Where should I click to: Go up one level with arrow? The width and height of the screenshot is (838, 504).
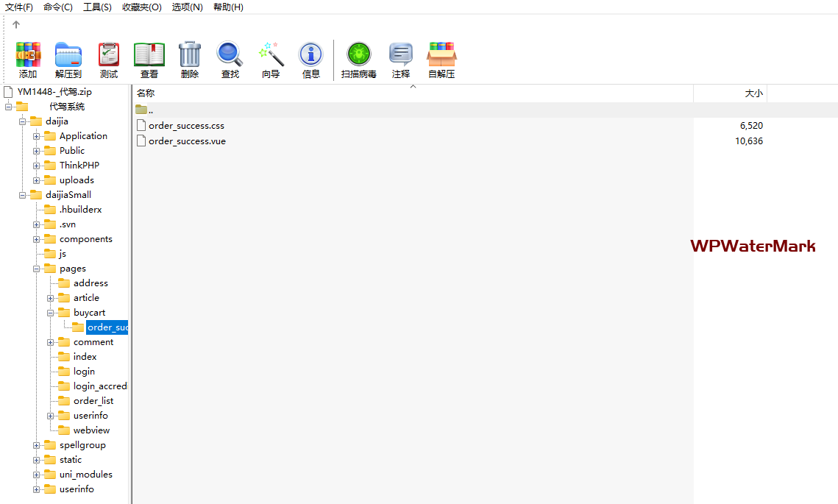pos(16,24)
